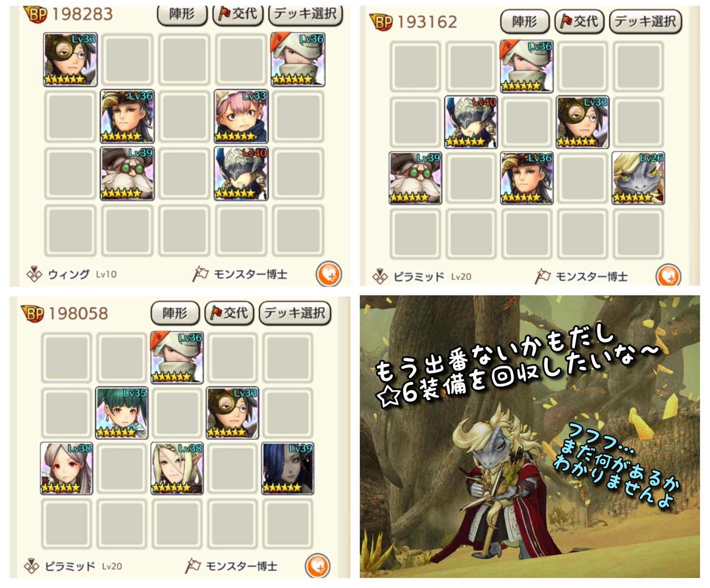Click the BP badge icon beside 198283
Viewport: 710px width, 588px height.
(36, 15)
